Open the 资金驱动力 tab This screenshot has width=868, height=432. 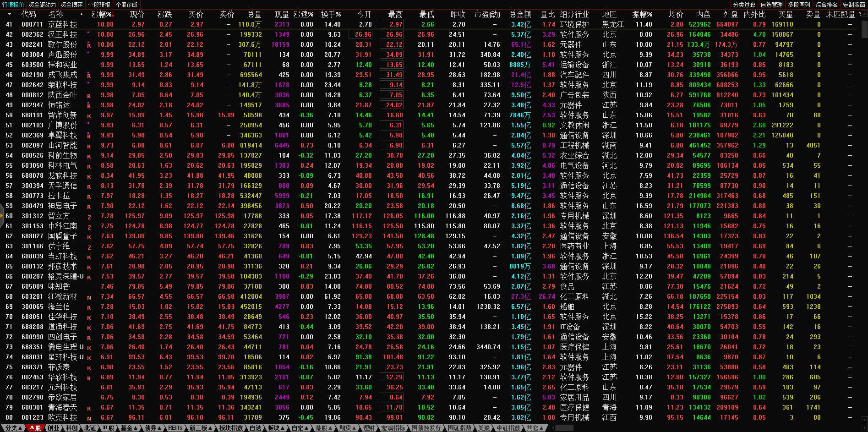(42, 5)
